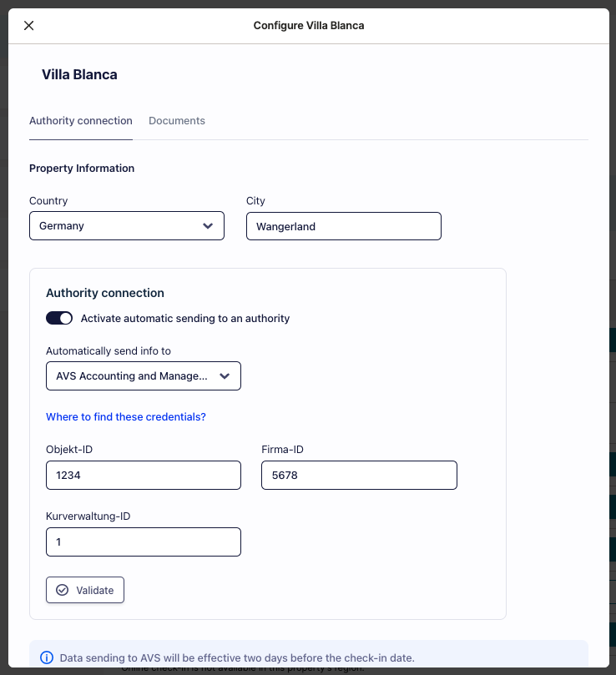The height and width of the screenshot is (675, 616).
Task: Close the Configure Villa Blanca dialog
Action: point(29,26)
